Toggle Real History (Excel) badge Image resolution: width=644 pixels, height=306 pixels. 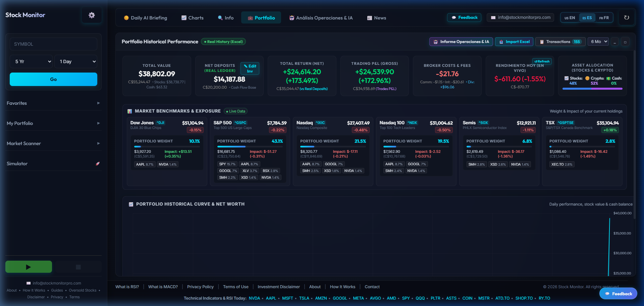click(223, 42)
